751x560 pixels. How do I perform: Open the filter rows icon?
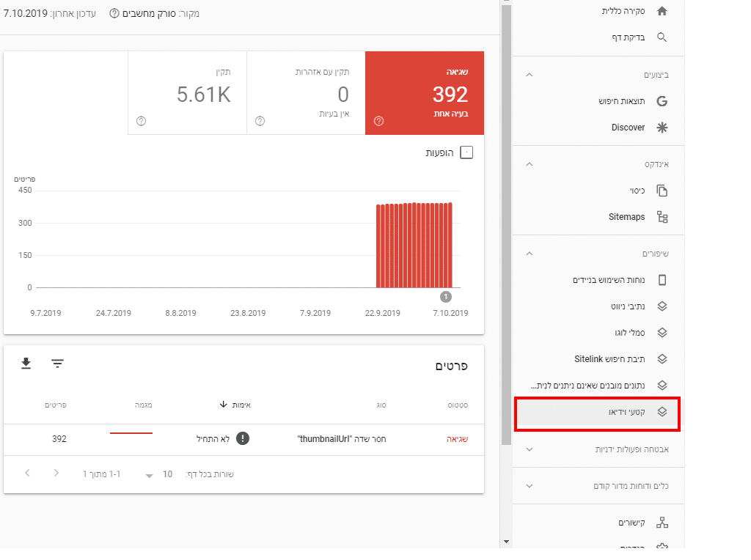[x=57, y=363]
